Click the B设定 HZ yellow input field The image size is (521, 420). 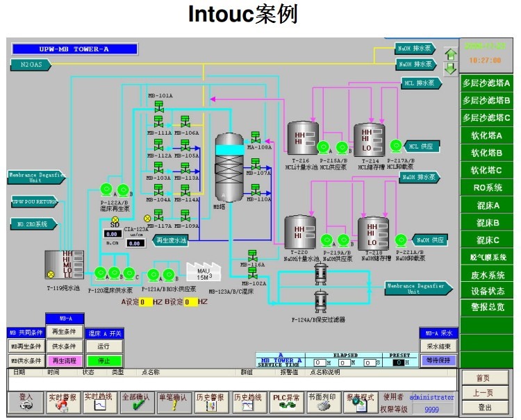coord(191,302)
